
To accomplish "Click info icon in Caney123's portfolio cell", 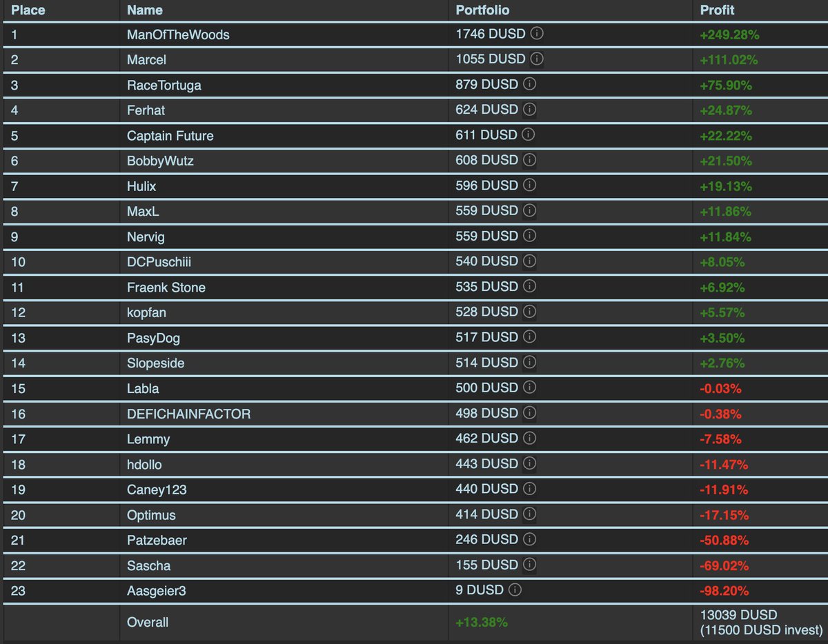I will click(x=529, y=489).
